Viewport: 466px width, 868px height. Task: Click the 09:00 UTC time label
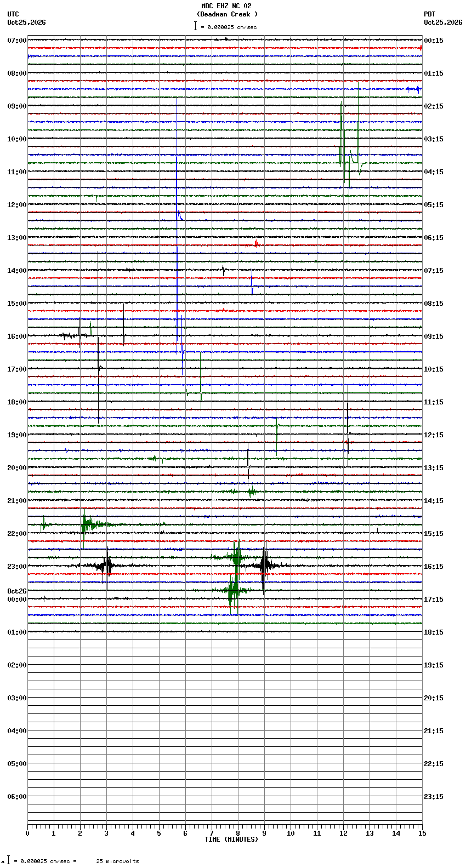[17, 106]
